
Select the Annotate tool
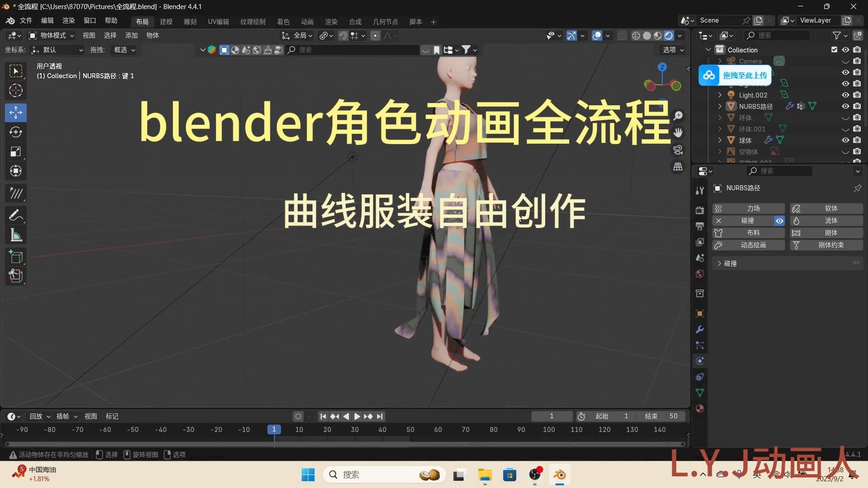[x=16, y=216]
